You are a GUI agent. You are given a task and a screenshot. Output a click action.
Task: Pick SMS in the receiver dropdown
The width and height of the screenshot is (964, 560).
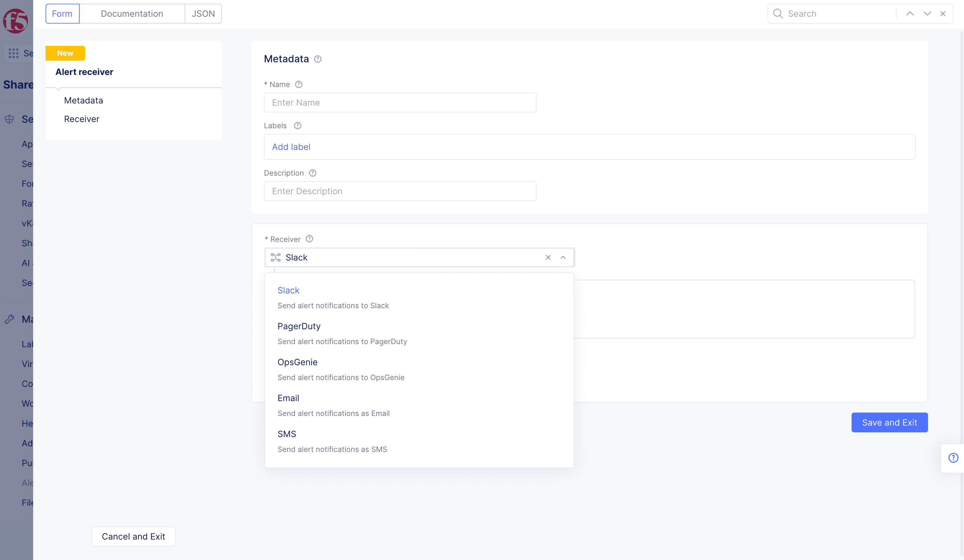click(x=287, y=434)
